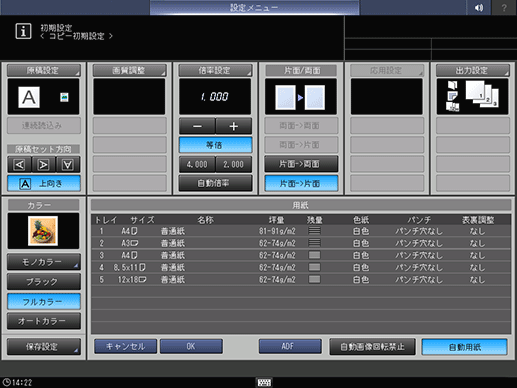
Task: Select tray 4 8.5x11 paper row
Action: 301,267
